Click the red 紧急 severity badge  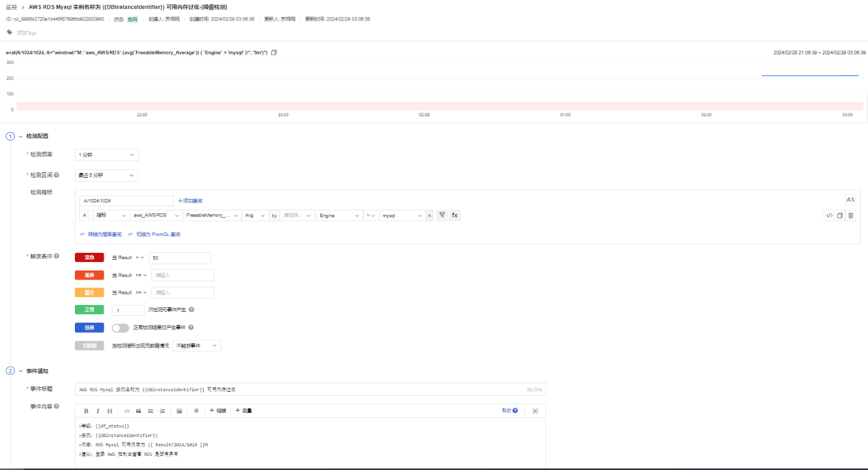pos(89,258)
